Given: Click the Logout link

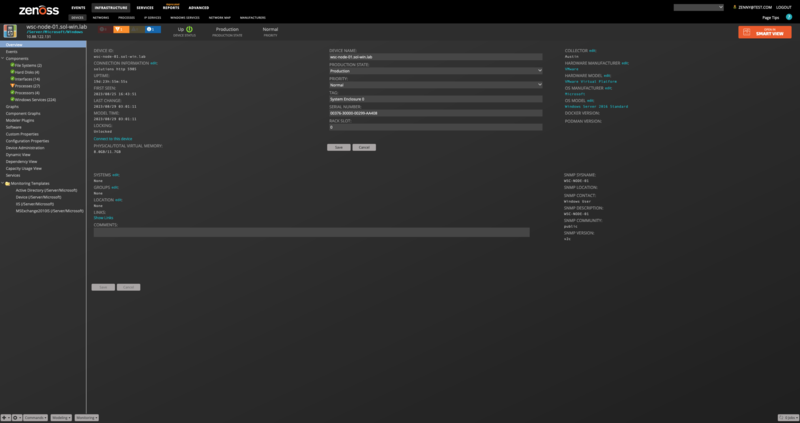Looking at the screenshot, I should [x=784, y=7].
